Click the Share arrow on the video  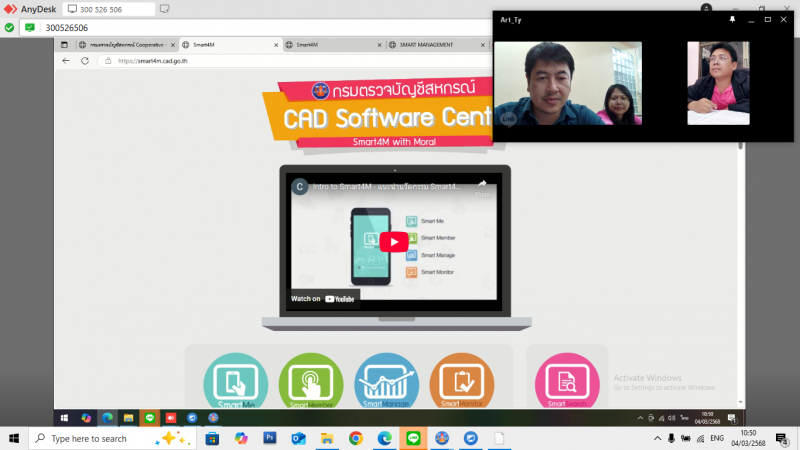click(482, 187)
